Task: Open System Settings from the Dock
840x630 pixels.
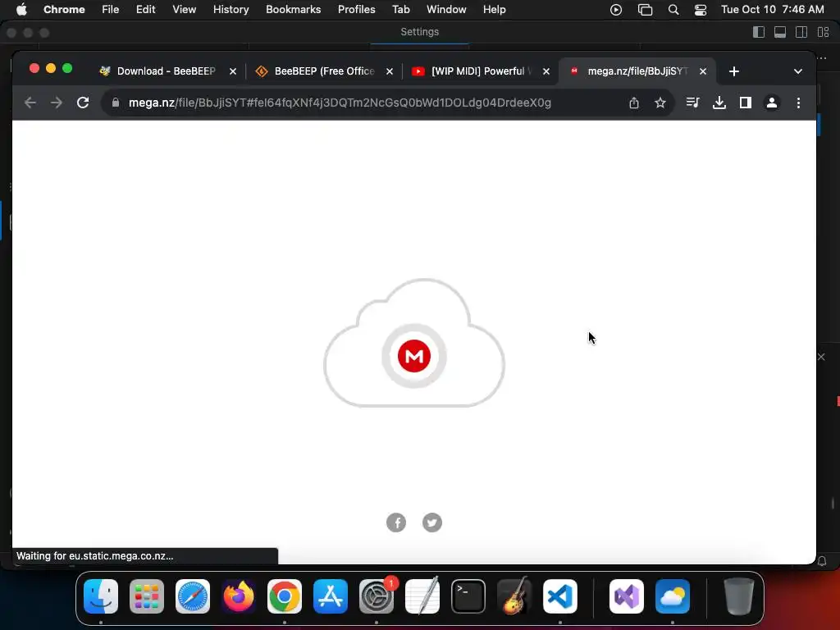Action: (377, 596)
